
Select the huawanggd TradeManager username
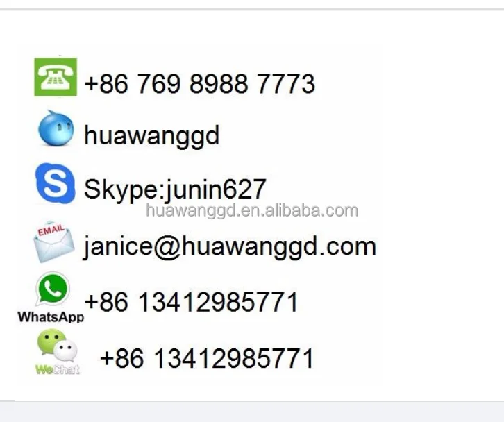[151, 135]
